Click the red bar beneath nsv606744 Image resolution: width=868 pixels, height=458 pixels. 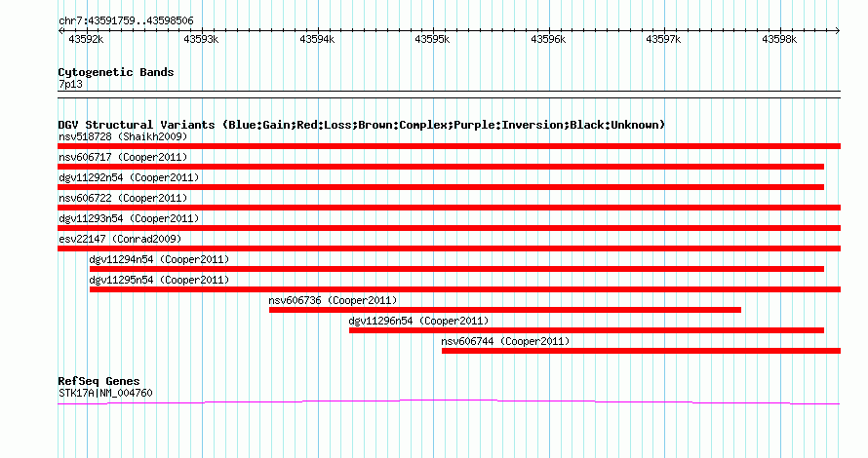click(641, 351)
